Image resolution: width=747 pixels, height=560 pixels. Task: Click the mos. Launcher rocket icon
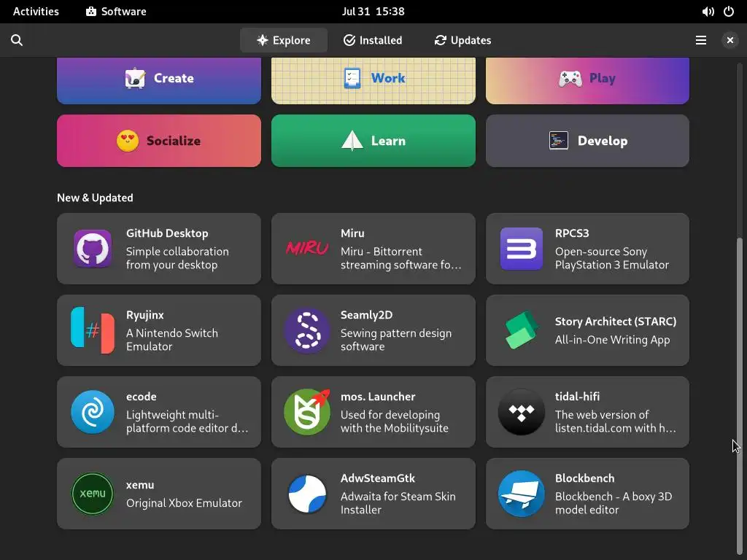[x=307, y=412]
